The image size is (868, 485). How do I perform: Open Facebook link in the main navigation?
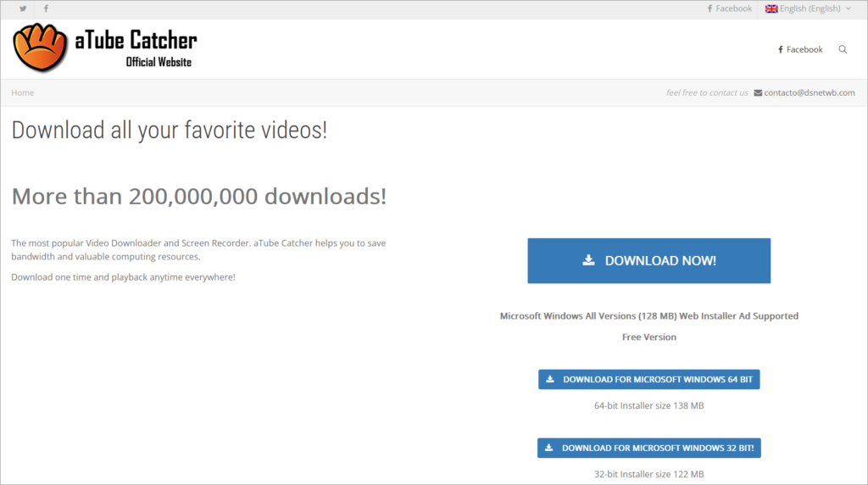[x=800, y=49]
